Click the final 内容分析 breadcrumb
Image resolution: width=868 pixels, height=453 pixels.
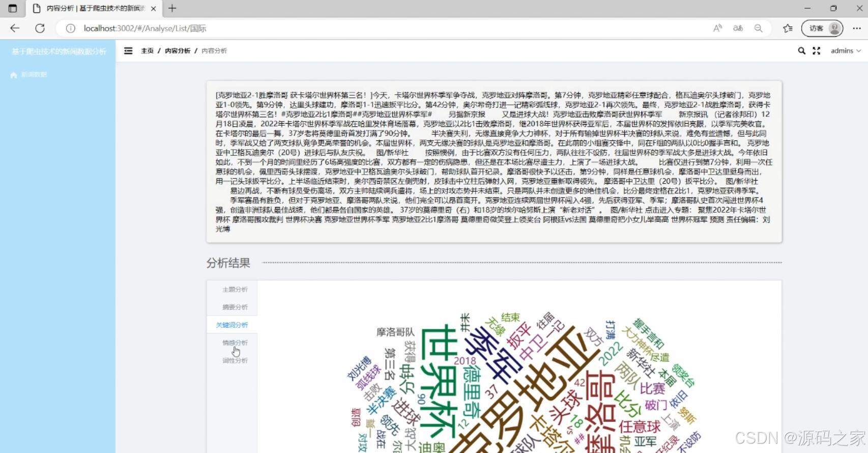point(214,51)
